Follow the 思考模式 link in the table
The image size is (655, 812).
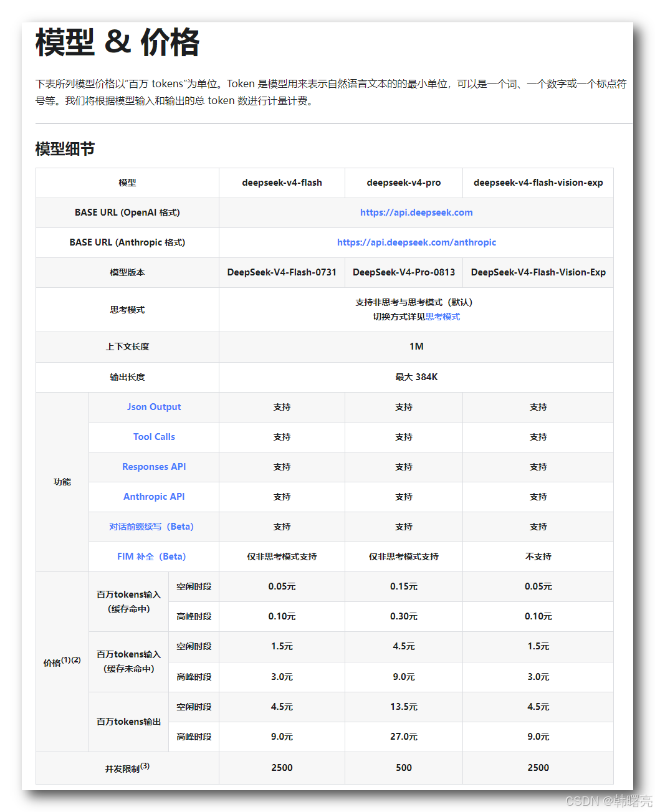click(442, 317)
